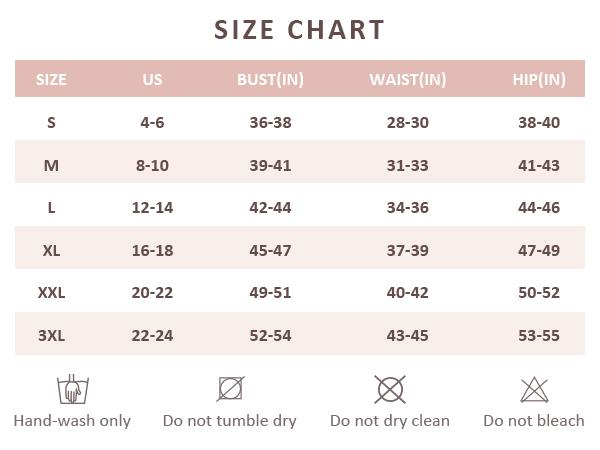
Task: Click the SIZE CHART title
Action: pyautogui.click(x=300, y=30)
